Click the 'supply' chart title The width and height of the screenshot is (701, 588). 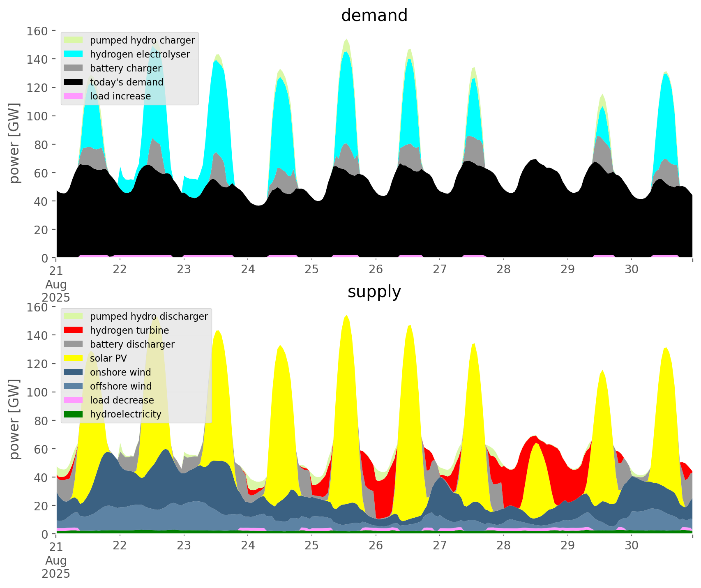(x=374, y=292)
